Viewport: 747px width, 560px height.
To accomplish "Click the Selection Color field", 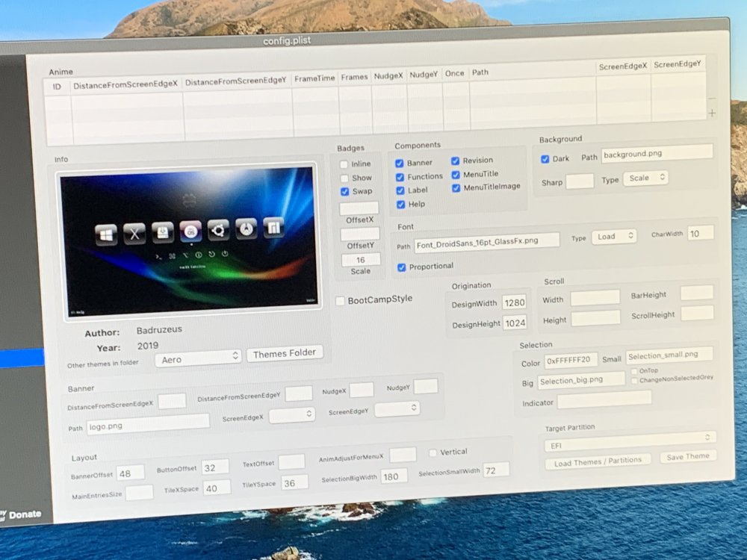I will 571,361.
